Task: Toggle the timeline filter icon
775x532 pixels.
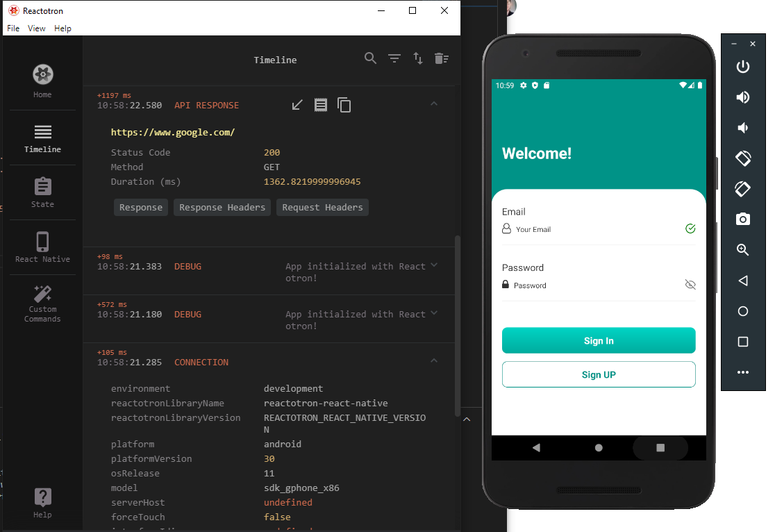Action: click(x=394, y=59)
